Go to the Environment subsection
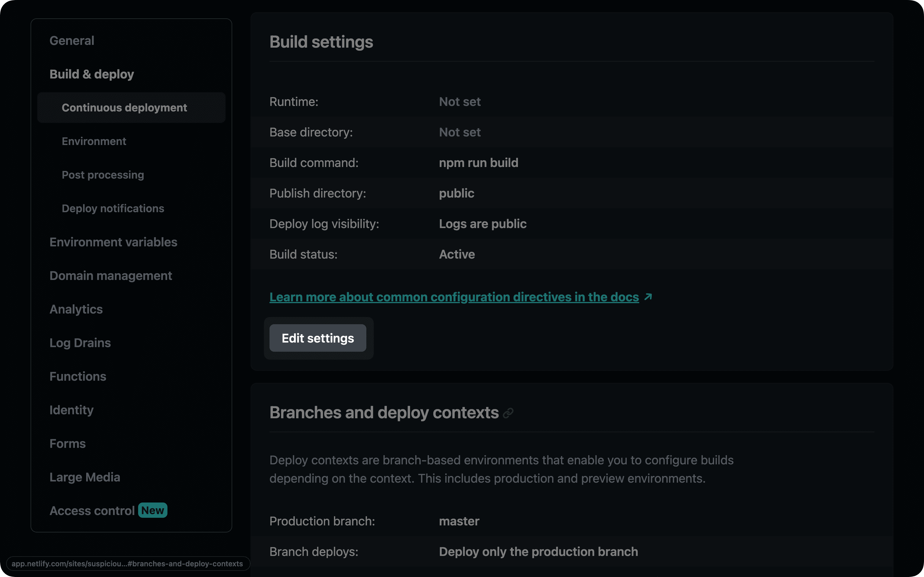This screenshot has height=577, width=924. 94,141
